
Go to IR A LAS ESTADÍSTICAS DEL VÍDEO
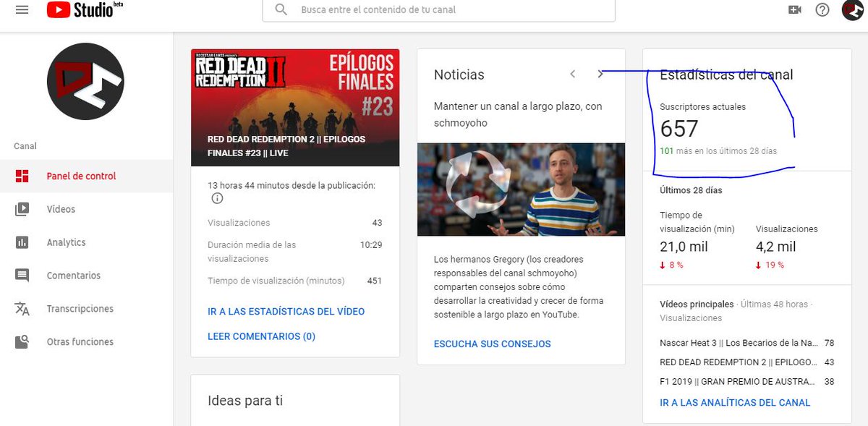[286, 312]
